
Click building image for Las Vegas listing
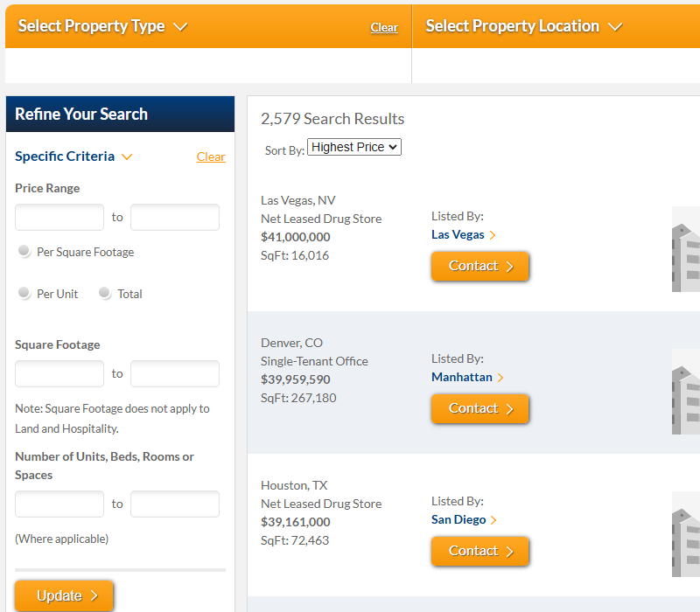(686, 249)
